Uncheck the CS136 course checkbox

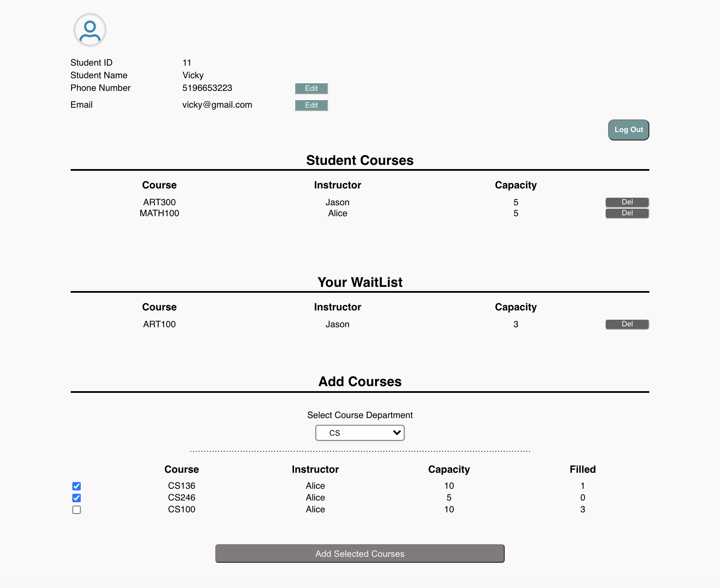coord(77,486)
